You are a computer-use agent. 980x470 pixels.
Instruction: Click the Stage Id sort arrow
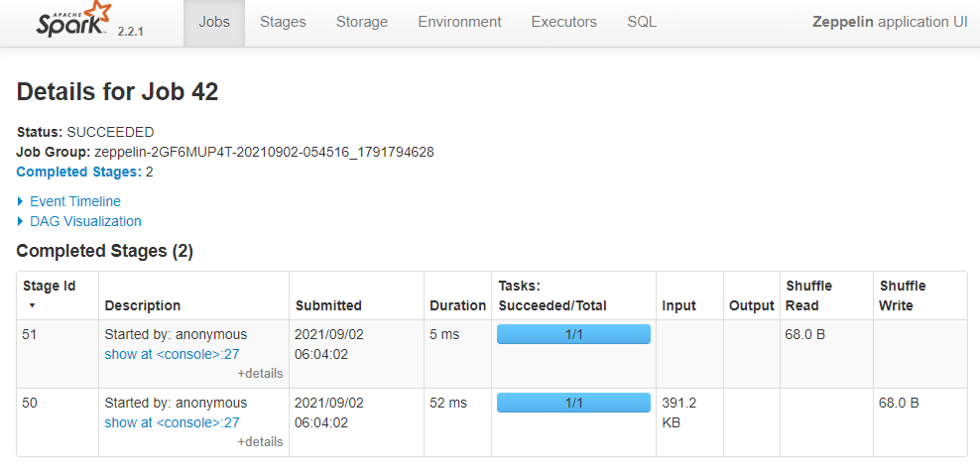[x=32, y=305]
